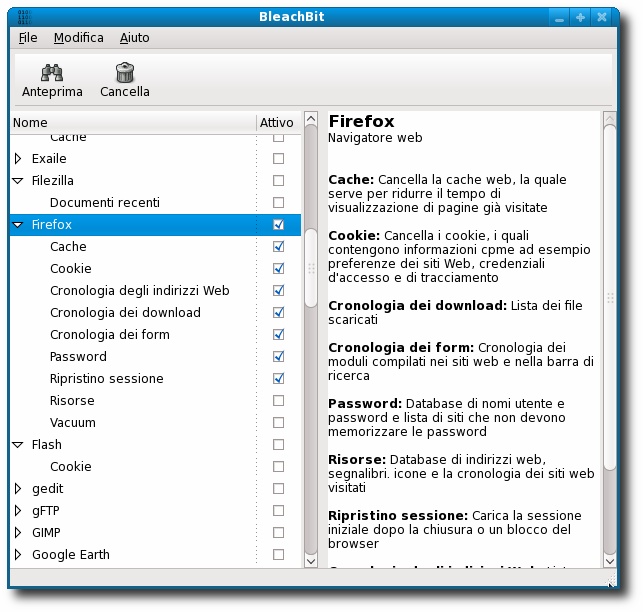Image resolution: width=643 pixels, height=612 pixels.
Task: Check the Google Earth checkbox
Action: 278,555
